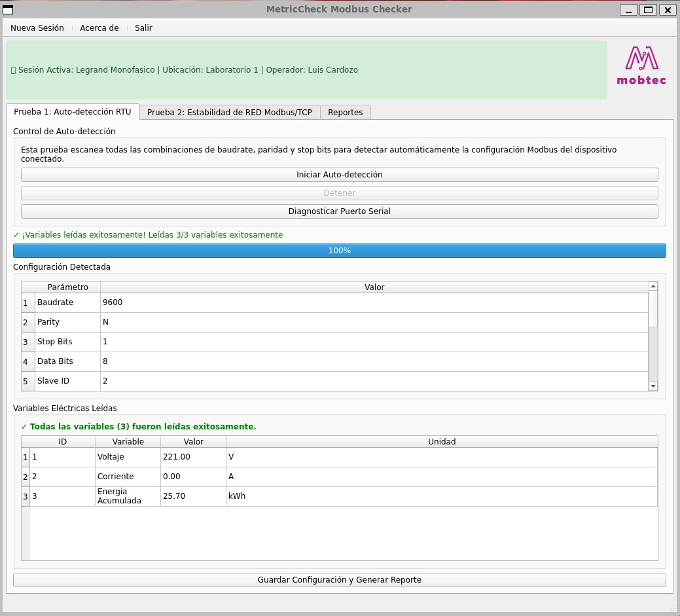The width and height of the screenshot is (680, 616).
Task: Maximize the MetricCheck window
Action: tap(648, 9)
